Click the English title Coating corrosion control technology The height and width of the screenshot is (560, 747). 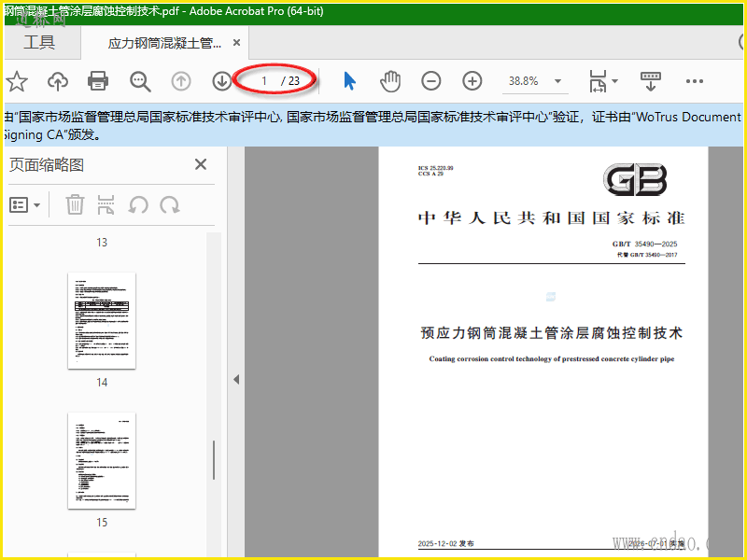coord(552,359)
